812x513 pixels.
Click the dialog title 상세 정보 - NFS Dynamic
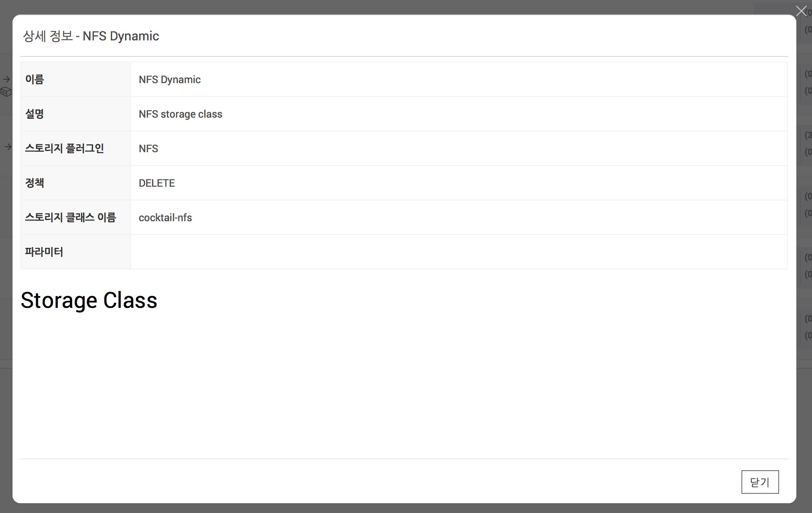click(91, 36)
